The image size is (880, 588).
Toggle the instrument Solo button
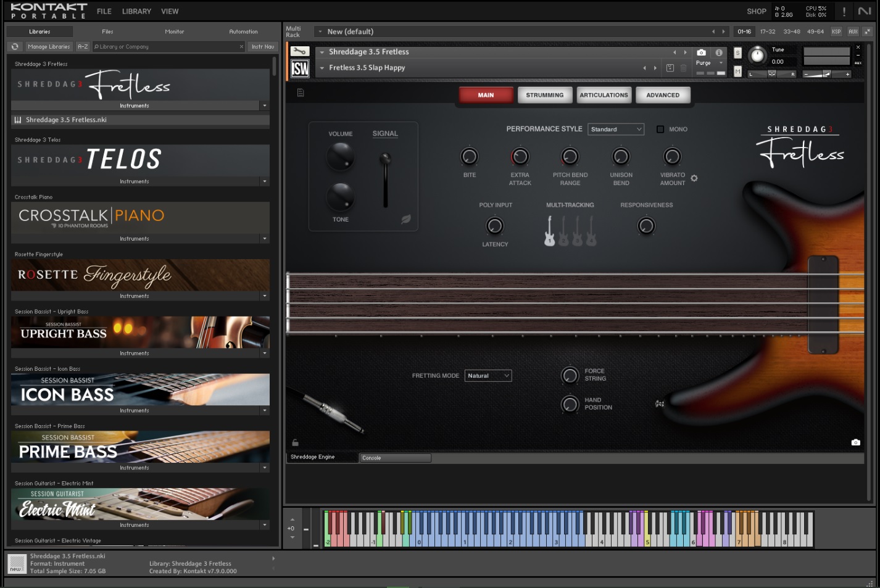point(737,53)
